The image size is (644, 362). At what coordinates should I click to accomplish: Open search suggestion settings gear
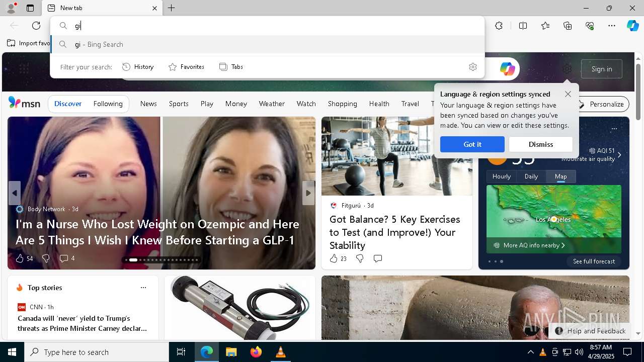click(473, 67)
